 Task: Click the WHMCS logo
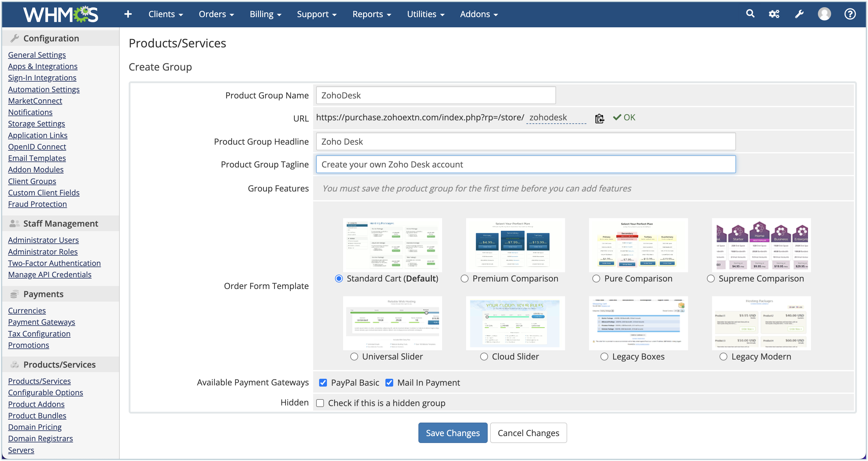pyautogui.click(x=61, y=14)
